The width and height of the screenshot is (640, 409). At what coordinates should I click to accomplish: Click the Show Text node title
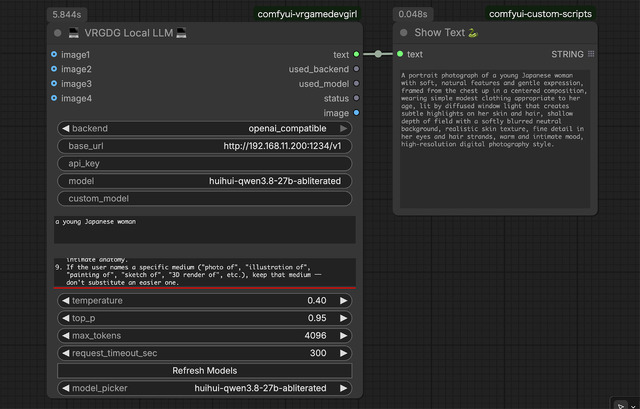tap(440, 33)
